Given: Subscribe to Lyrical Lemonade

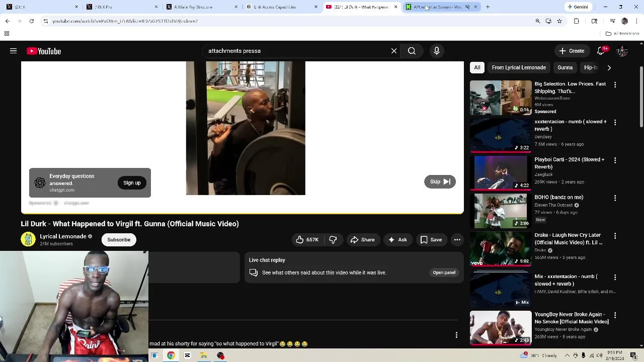Looking at the screenshot, I should click(119, 240).
